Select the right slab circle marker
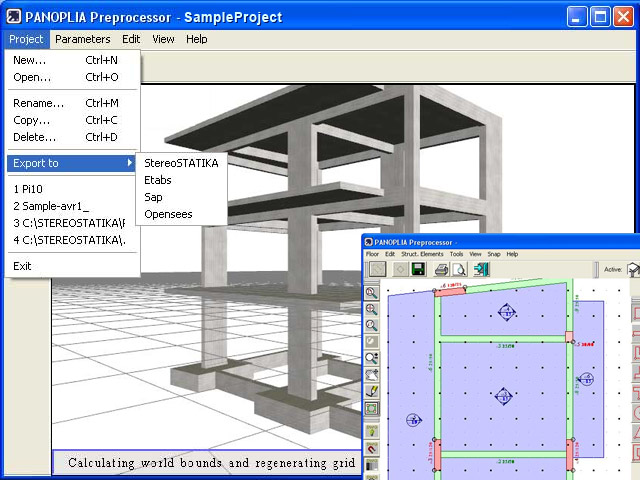Viewport: 640px width, 480px height. pos(586,379)
